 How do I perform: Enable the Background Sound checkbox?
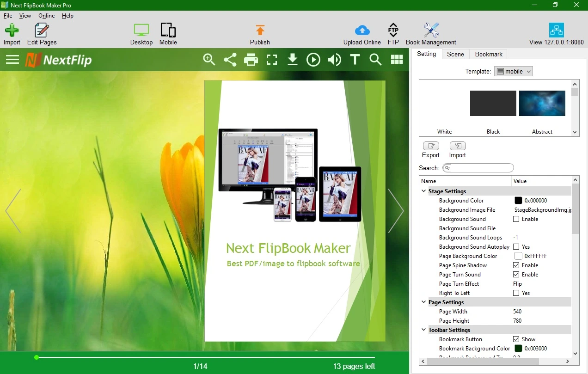tap(516, 219)
